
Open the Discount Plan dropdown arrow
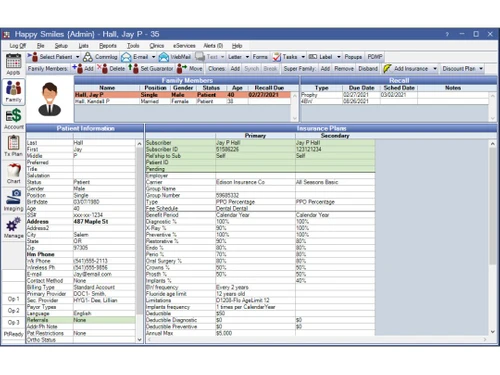coord(481,69)
